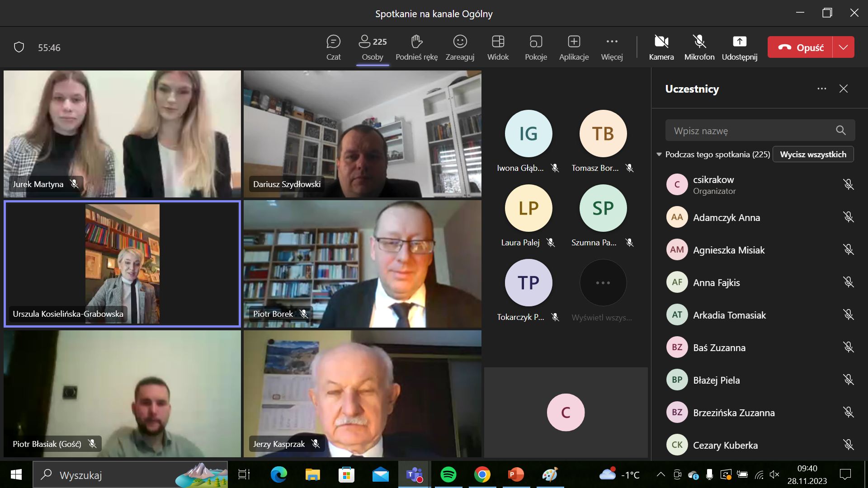The height and width of the screenshot is (488, 868).
Task: Click Wycisz wszystkich button
Action: point(813,155)
